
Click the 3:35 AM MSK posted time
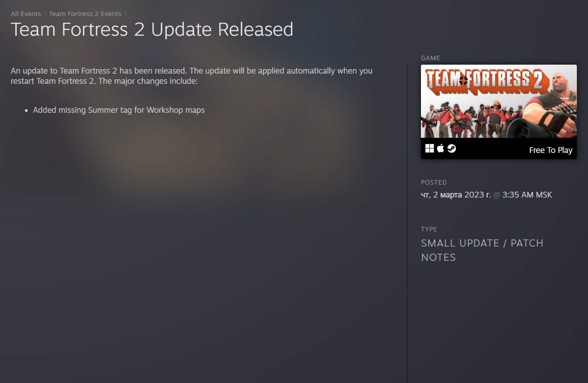(x=527, y=195)
